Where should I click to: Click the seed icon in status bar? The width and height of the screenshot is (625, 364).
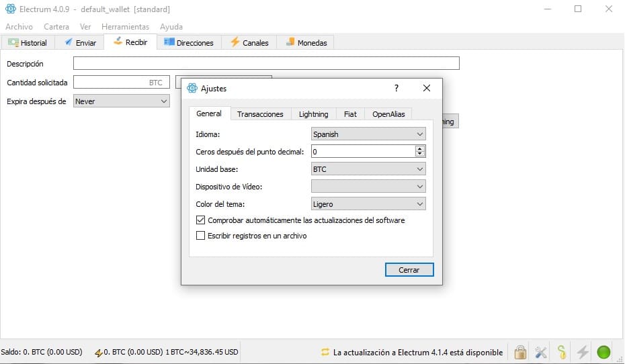[x=562, y=352]
